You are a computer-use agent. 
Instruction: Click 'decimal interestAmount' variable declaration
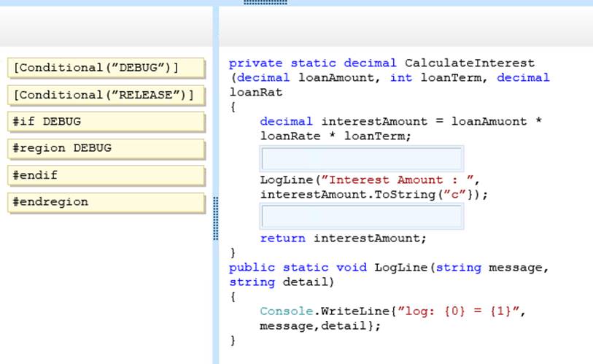(344, 122)
